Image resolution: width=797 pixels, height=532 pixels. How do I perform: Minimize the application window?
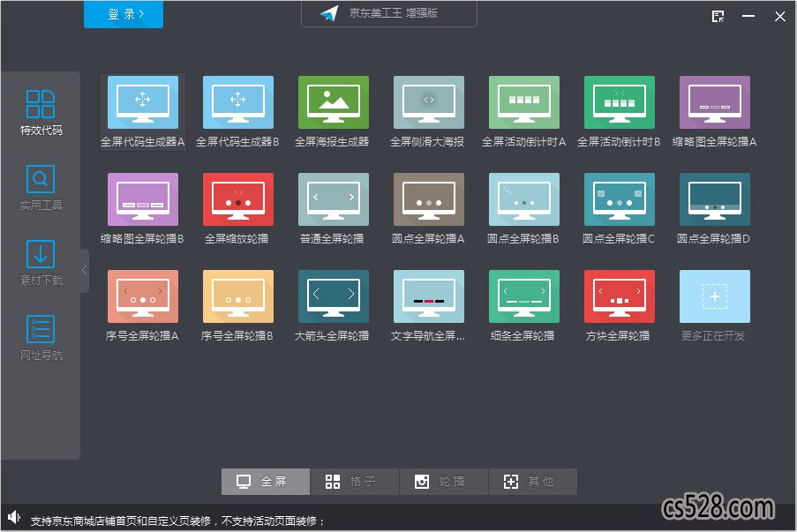748,16
